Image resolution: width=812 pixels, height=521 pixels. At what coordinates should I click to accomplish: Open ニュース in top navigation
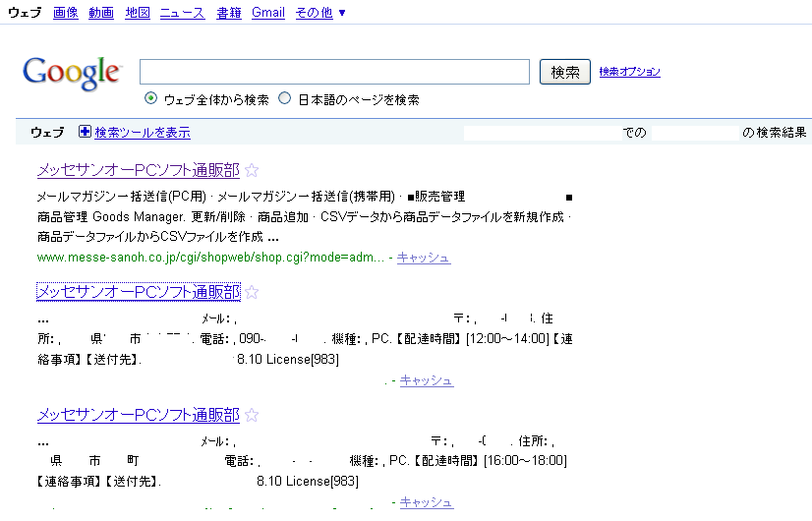[x=182, y=13]
